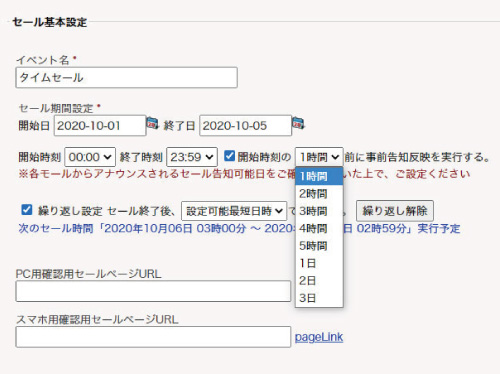Click the セール基本設定 section heading
500x374 pixels.
pyautogui.click(x=50, y=22)
